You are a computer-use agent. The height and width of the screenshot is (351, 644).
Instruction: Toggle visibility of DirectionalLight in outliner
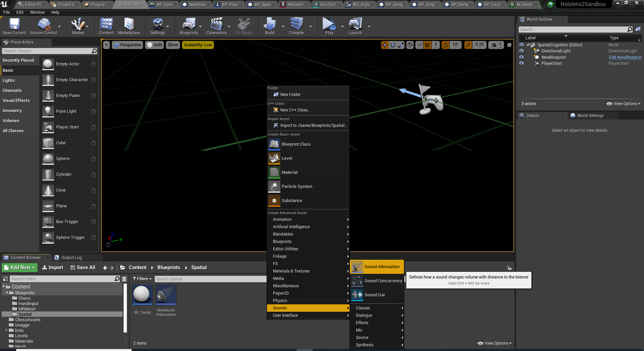pos(522,51)
